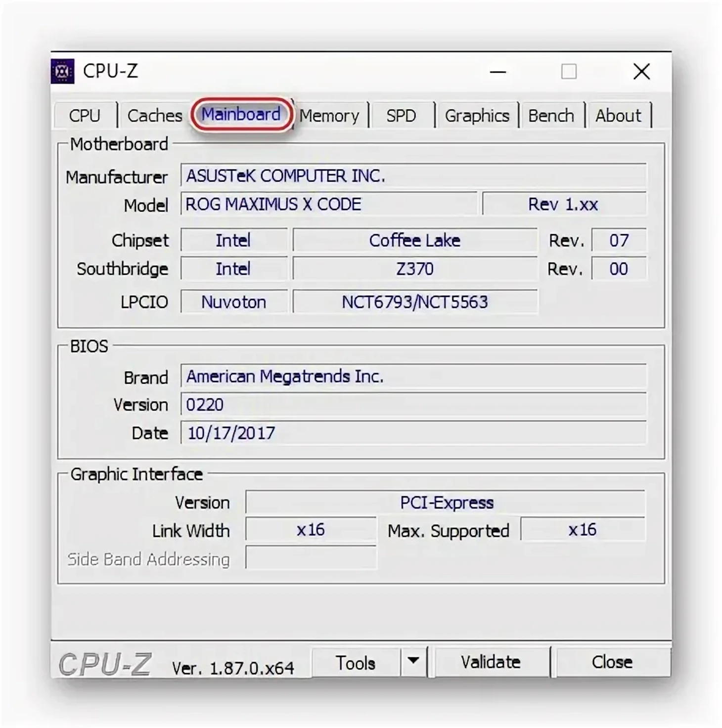Click the Model field ROG MAXIMUS X CODE

328,204
